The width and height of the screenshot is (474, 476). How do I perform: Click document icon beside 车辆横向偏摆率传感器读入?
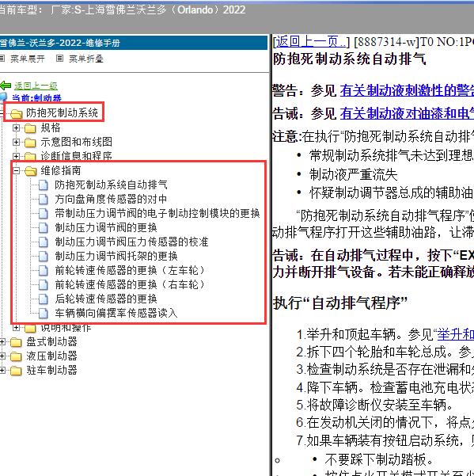pyautogui.click(x=44, y=314)
